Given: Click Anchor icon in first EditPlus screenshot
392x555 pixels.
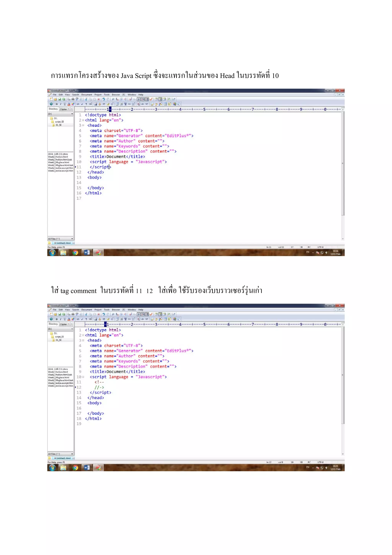Looking at the screenshot, I should pos(100,104).
